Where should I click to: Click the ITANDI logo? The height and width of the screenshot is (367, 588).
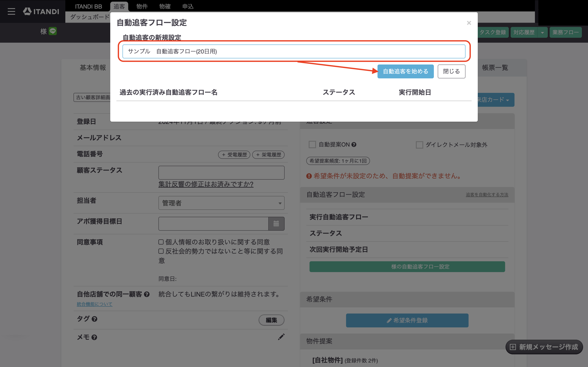pyautogui.click(x=41, y=11)
